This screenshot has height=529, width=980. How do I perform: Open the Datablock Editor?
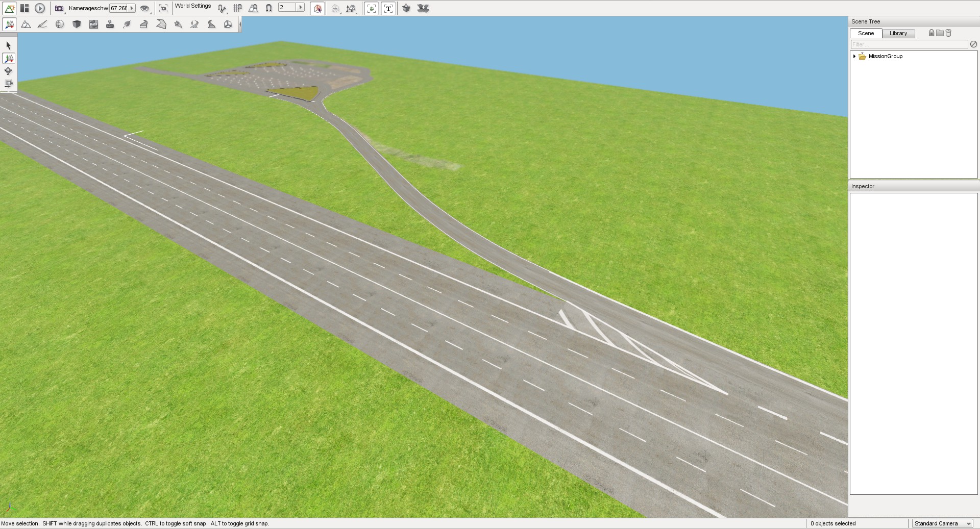(93, 24)
